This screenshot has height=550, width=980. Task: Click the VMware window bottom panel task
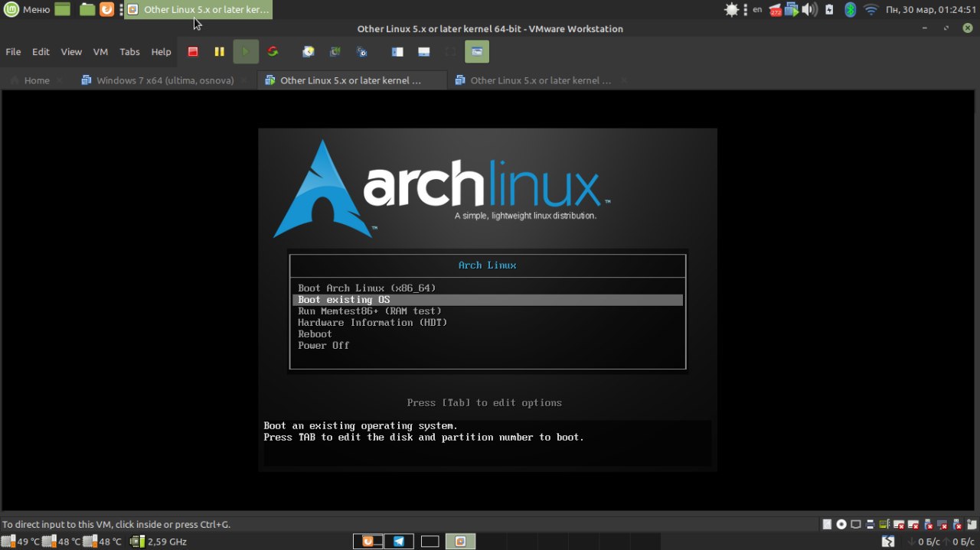(x=460, y=542)
